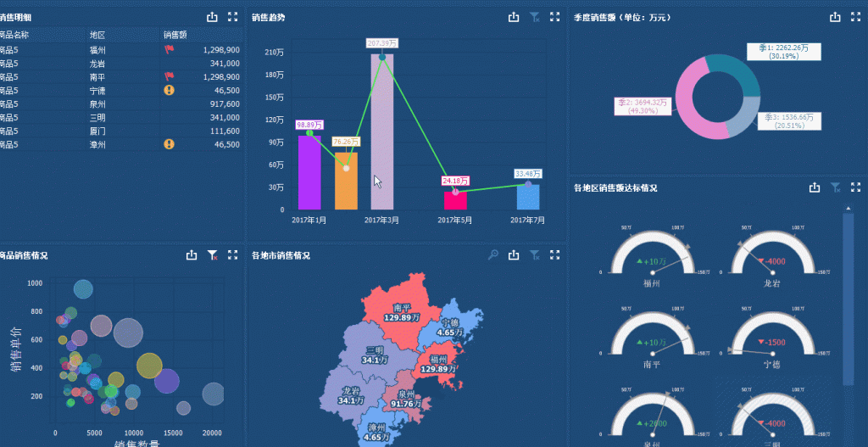Click red flag icon in 南平 row

(x=169, y=76)
